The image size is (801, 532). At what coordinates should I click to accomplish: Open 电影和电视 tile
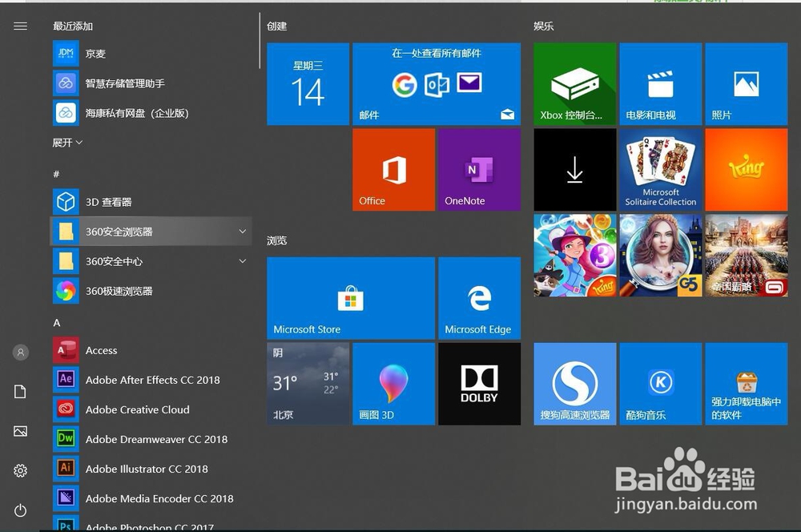pos(661,84)
